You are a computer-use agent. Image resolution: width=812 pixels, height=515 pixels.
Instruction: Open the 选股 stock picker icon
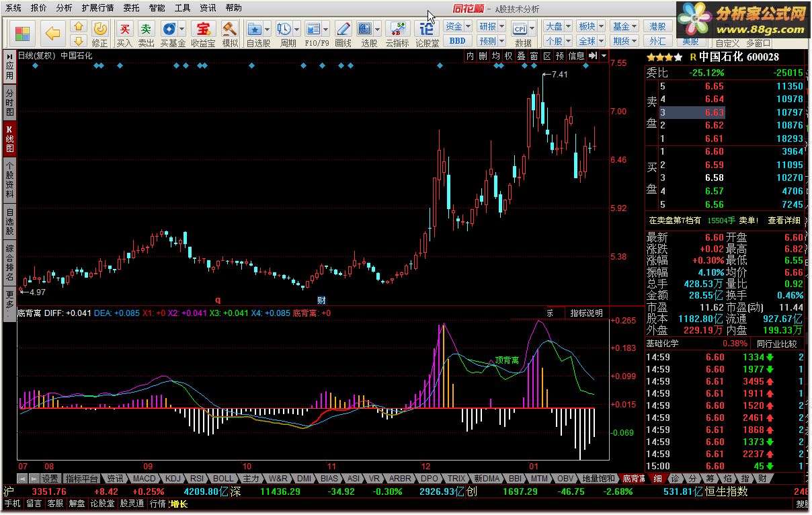[x=365, y=28]
